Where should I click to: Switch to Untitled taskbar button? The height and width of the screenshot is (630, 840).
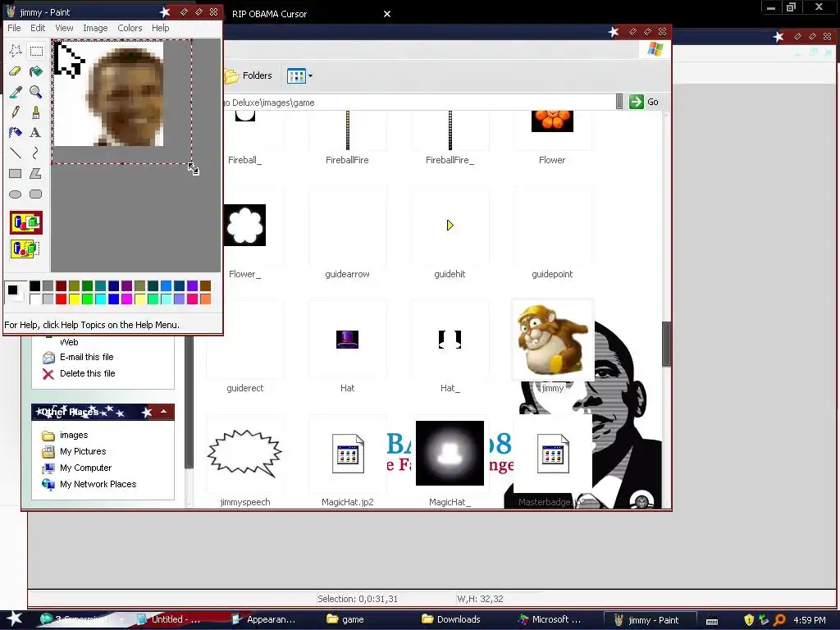(x=169, y=619)
